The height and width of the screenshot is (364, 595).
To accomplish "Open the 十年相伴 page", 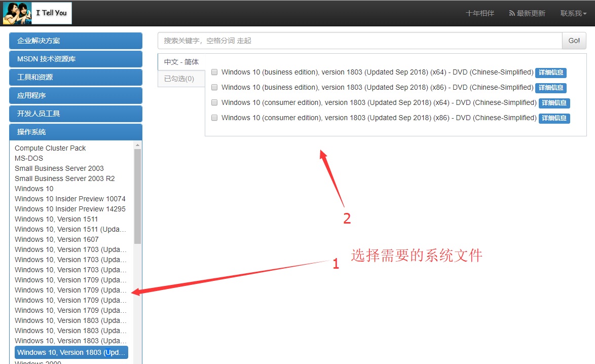I will pyautogui.click(x=479, y=13).
